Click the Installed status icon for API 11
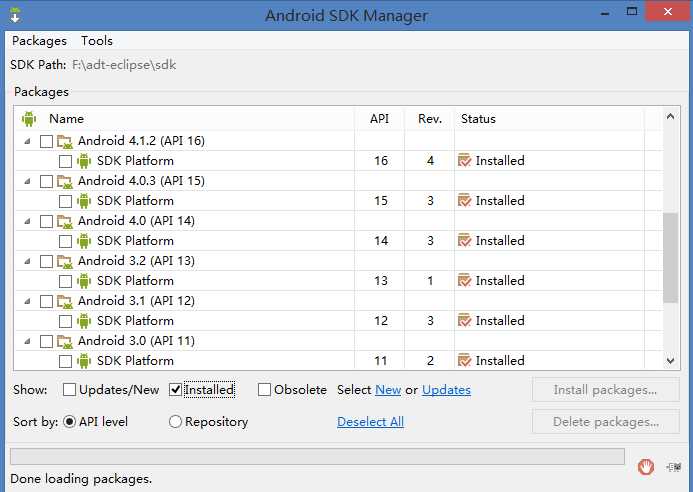Viewport: 693px width, 492px height. click(x=465, y=360)
